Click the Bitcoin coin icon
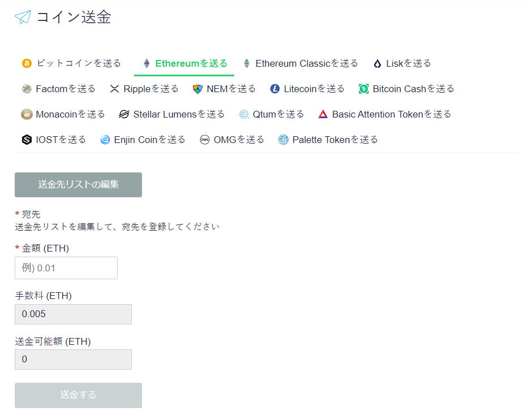The height and width of the screenshot is (420, 529). tap(27, 63)
